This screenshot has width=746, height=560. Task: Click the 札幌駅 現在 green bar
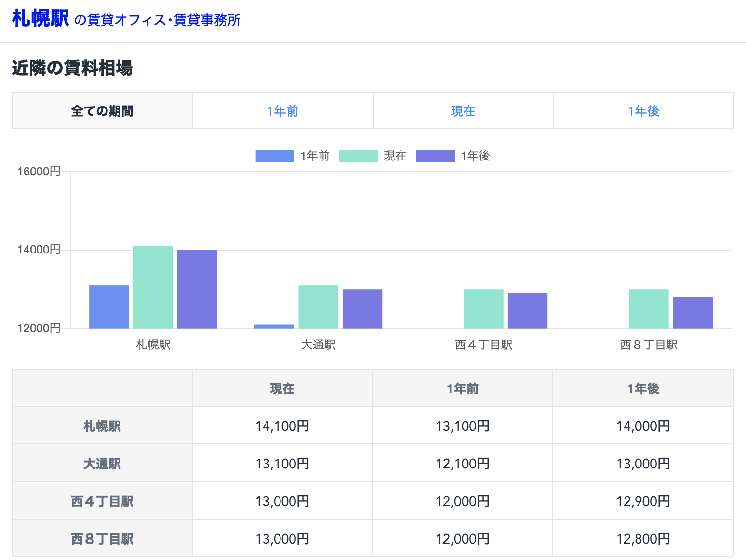[x=153, y=287]
